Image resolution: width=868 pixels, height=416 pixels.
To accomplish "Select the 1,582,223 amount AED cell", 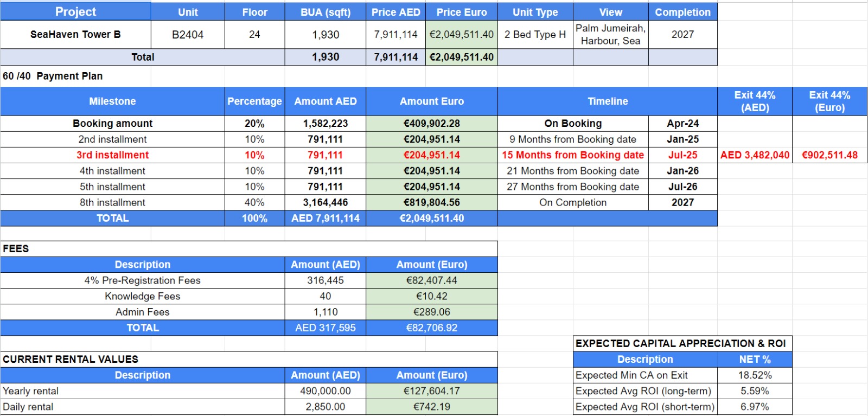I will [325, 124].
